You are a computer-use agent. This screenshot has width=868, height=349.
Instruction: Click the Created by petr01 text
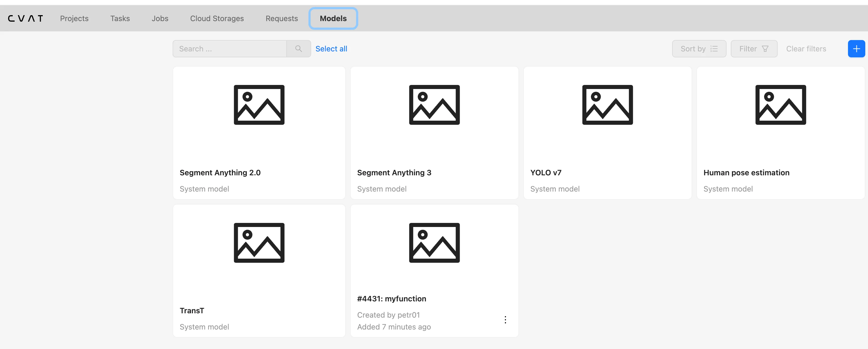[x=389, y=315]
